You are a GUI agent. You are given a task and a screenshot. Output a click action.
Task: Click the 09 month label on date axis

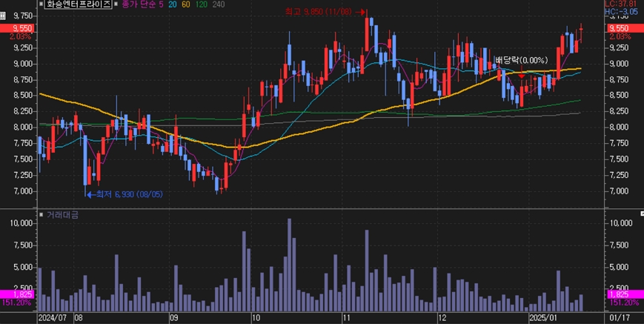point(173,317)
